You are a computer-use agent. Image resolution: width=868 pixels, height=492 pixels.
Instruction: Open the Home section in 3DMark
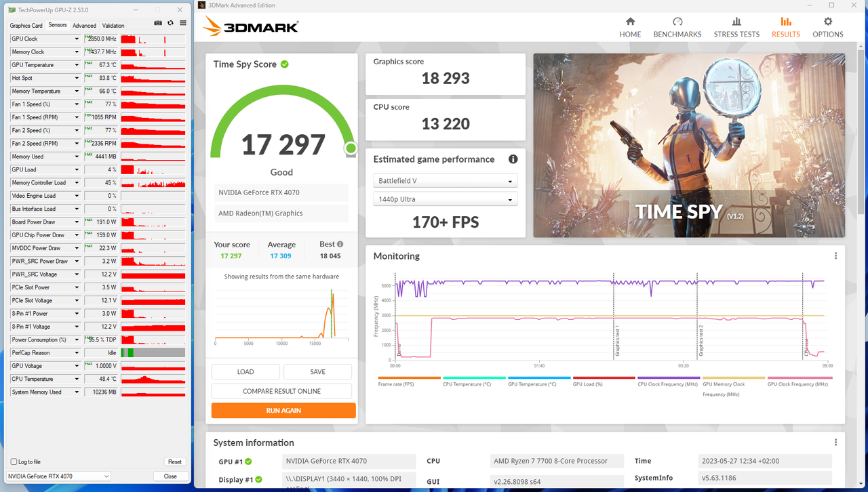click(630, 27)
